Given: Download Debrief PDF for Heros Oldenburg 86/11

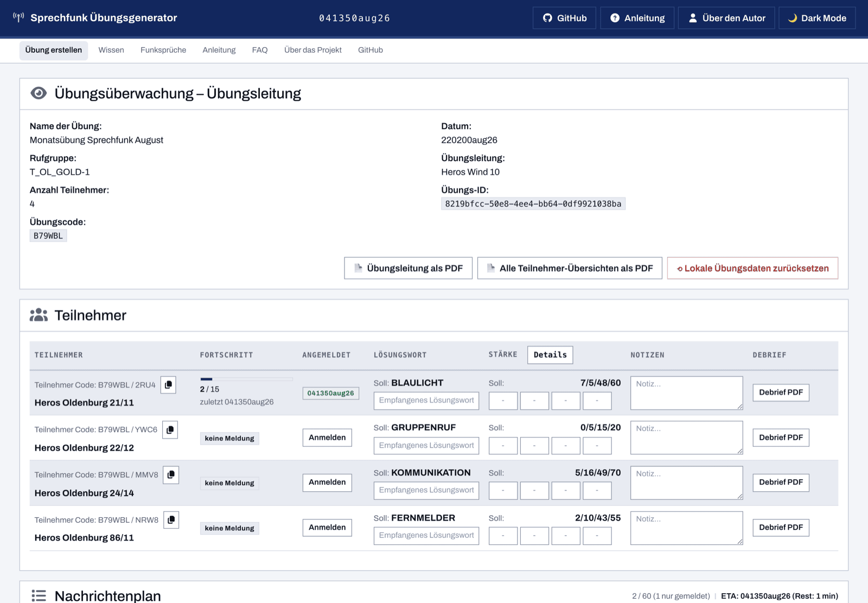Looking at the screenshot, I should [x=781, y=528].
